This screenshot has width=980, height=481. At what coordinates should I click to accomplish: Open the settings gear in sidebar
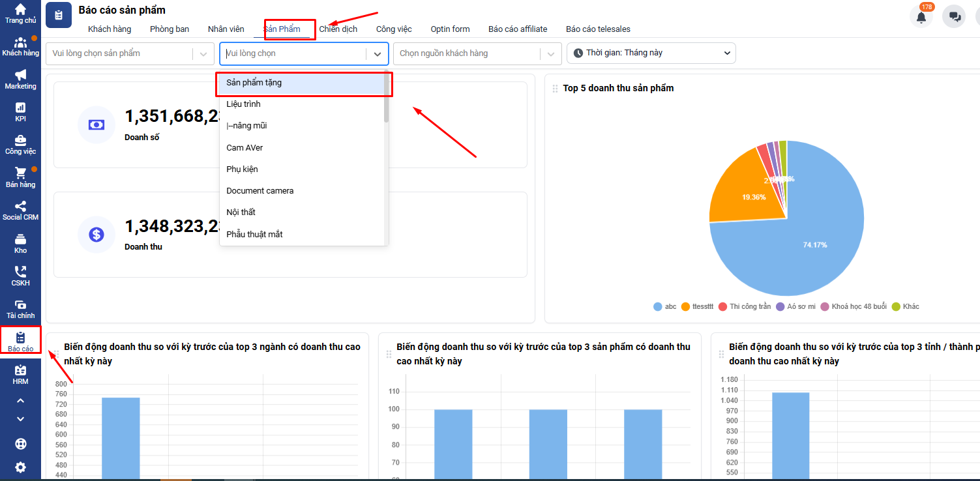pos(20,467)
